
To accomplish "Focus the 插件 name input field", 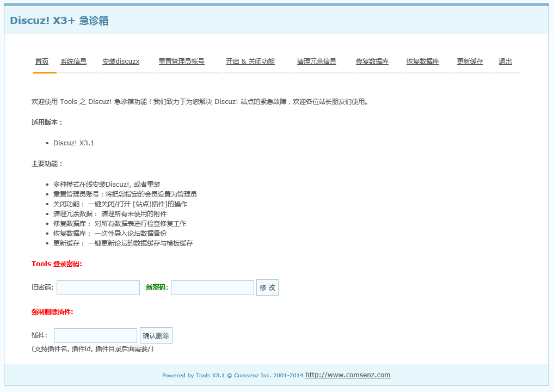I will click(95, 335).
